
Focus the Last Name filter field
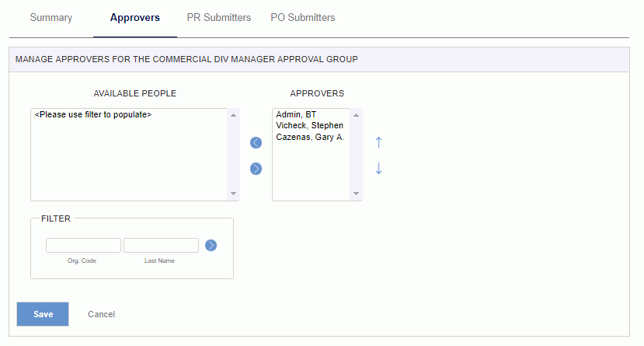(161, 246)
